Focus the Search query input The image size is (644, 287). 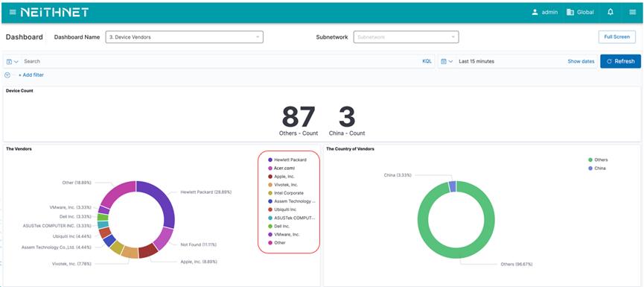point(220,61)
